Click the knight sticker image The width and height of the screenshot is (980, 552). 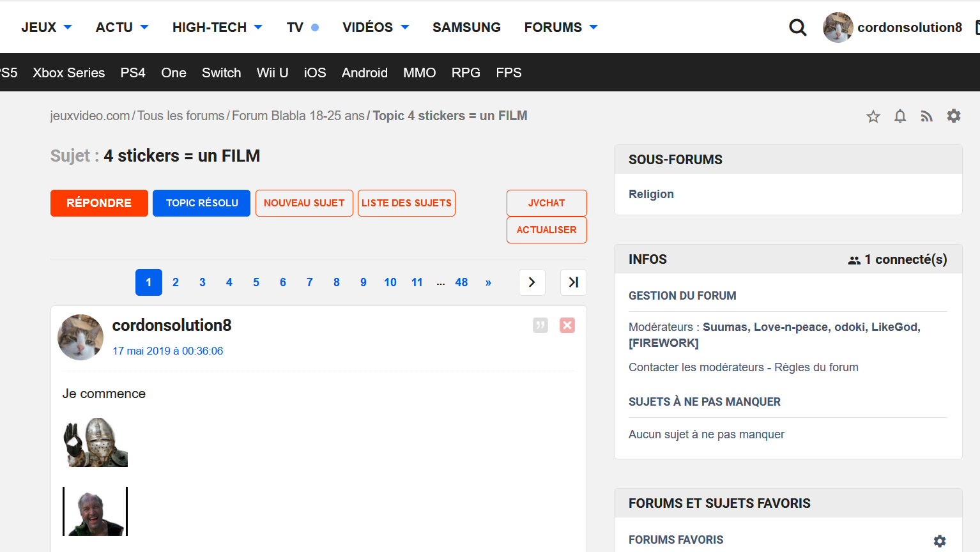coord(95,442)
